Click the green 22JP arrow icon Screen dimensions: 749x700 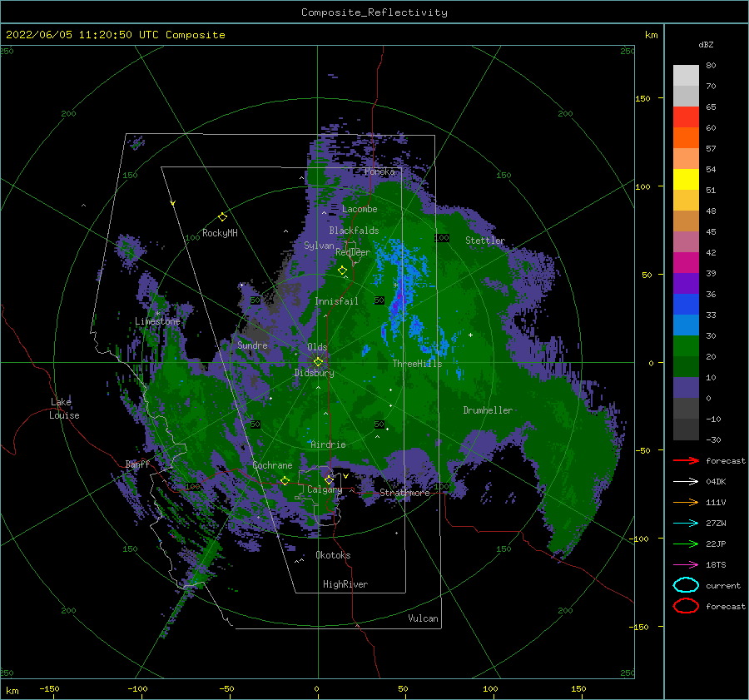tap(686, 544)
